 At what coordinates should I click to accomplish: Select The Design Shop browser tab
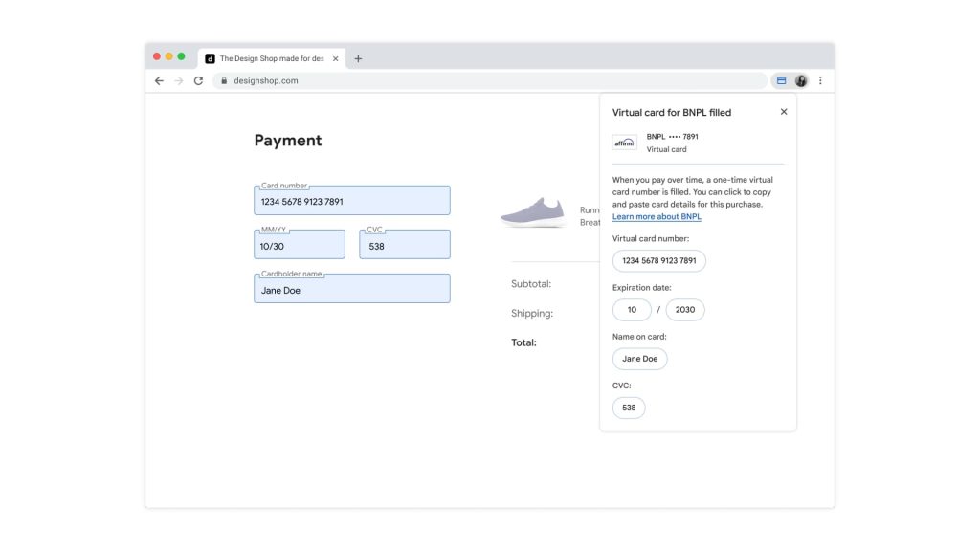268,58
